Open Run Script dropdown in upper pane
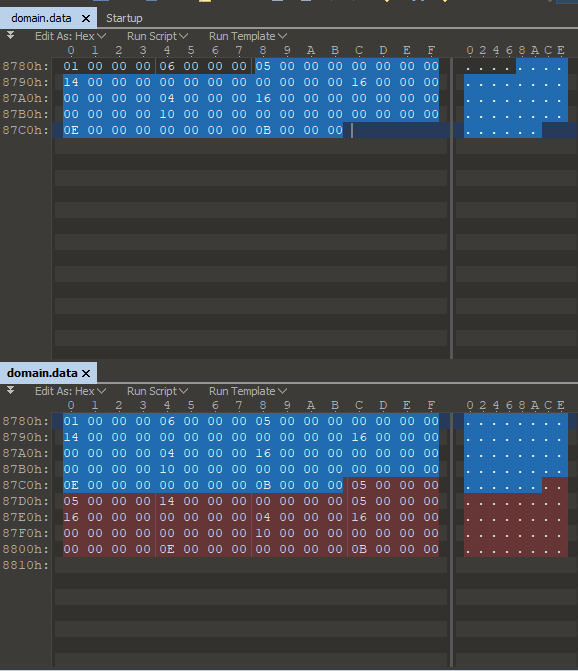 coord(157,36)
